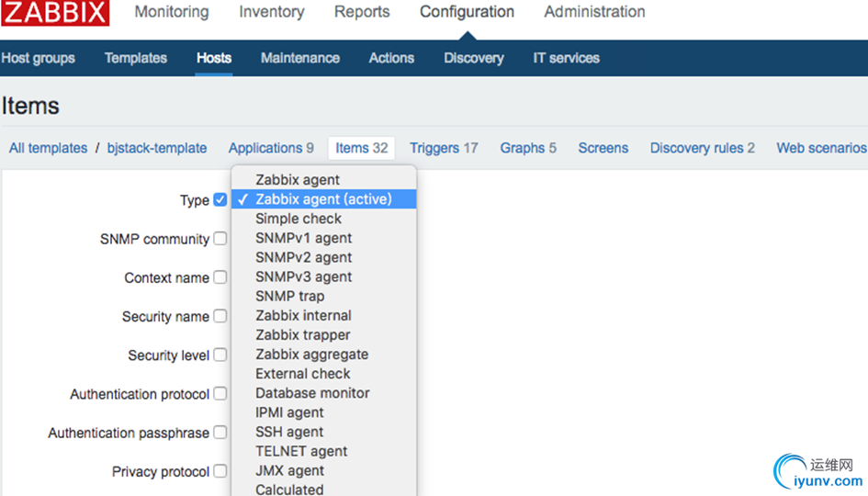868x496 pixels.
Task: Check the Context name checkbox
Action: 220,277
